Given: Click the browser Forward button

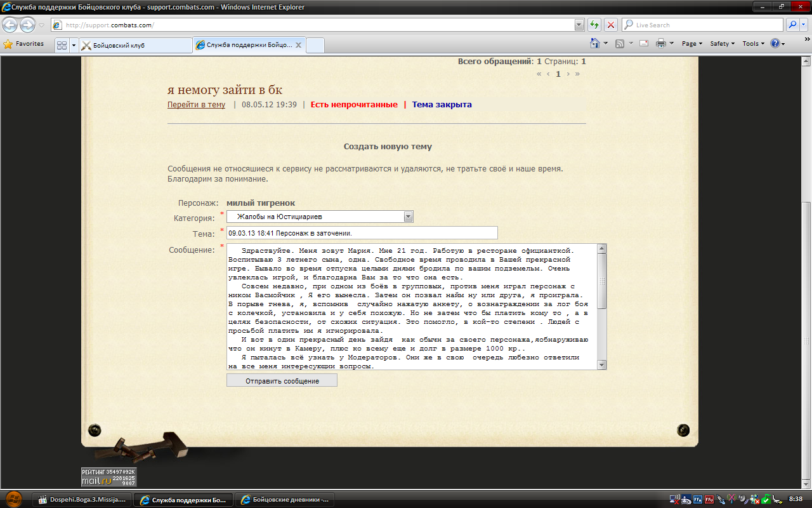Looking at the screenshot, I should point(27,25).
